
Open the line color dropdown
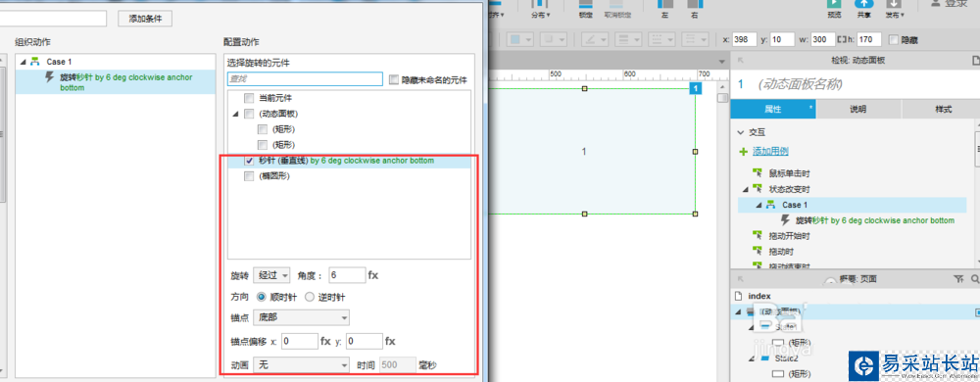coord(596,39)
